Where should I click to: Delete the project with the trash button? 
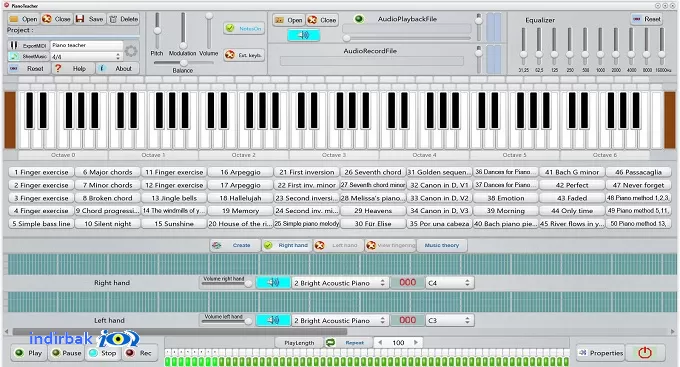click(124, 19)
